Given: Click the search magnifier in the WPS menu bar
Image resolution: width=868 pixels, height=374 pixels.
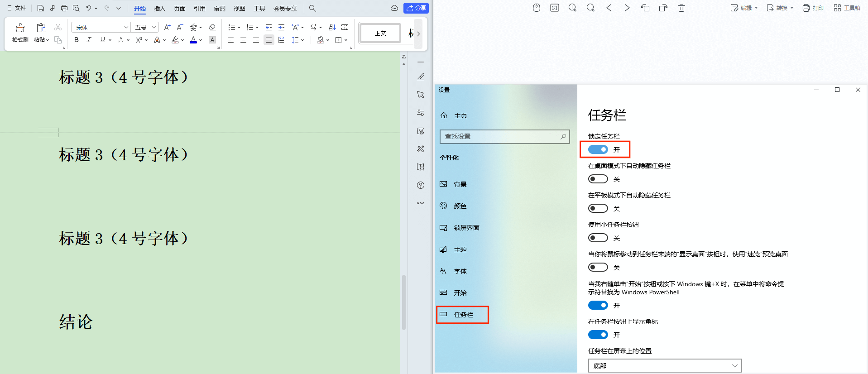Looking at the screenshot, I should [x=312, y=8].
